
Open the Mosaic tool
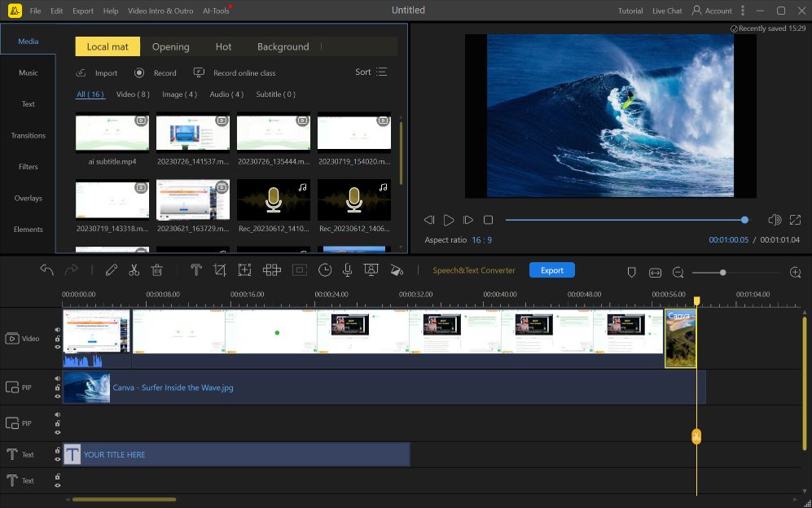pyautogui.click(x=272, y=270)
